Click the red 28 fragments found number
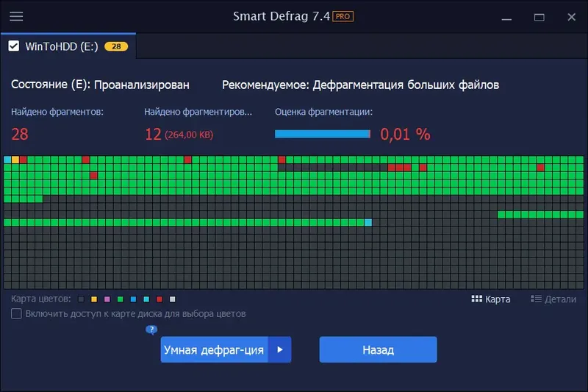 20,135
